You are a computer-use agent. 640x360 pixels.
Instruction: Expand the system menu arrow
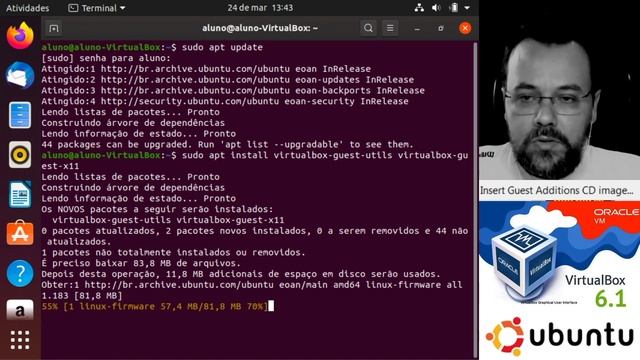click(x=467, y=8)
